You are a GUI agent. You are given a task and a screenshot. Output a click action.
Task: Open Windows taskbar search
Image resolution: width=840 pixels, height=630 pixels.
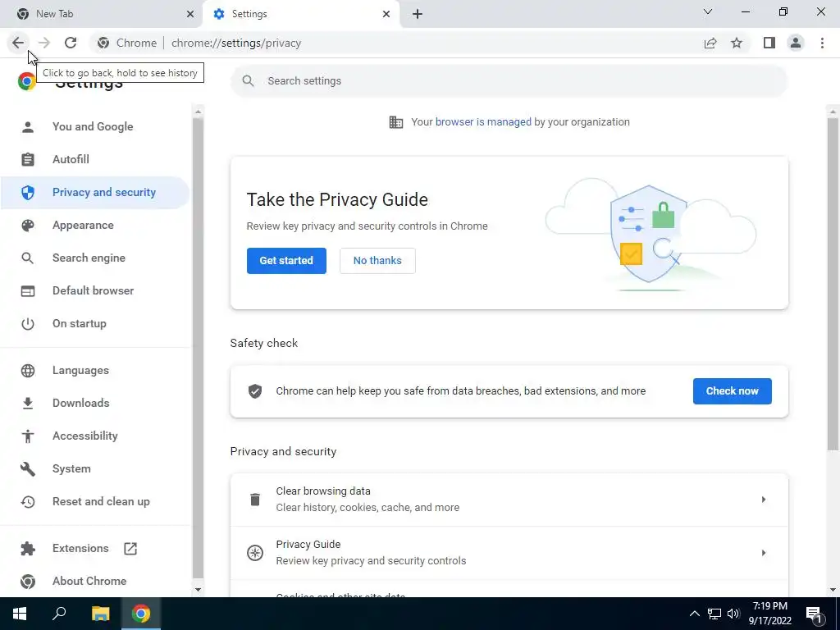(x=59, y=614)
